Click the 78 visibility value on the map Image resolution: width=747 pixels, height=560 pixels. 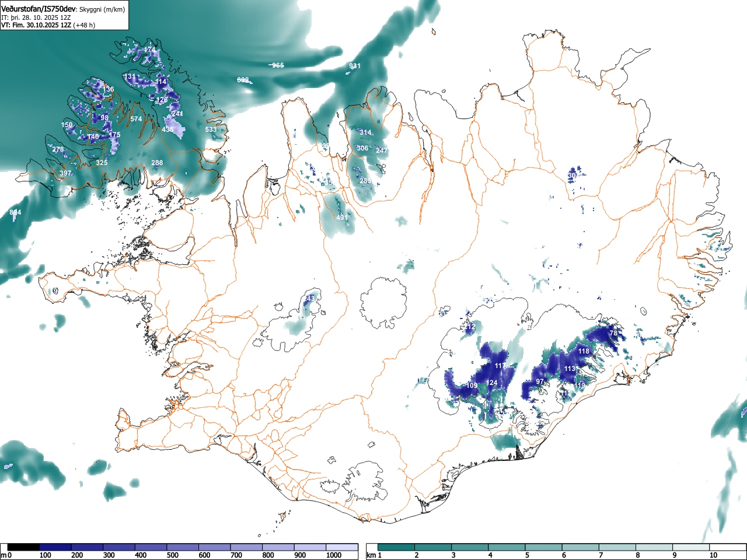613,333
